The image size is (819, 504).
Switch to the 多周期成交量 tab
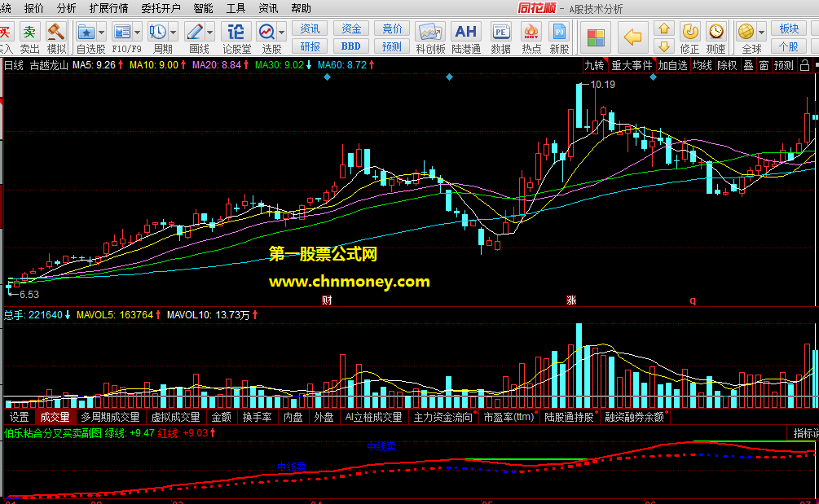tap(110, 417)
